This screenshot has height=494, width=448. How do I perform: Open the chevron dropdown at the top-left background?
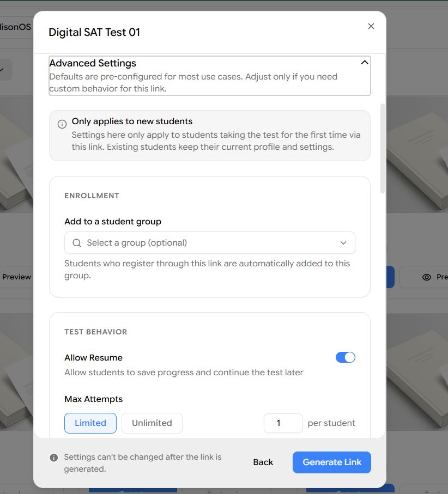pos(3,70)
